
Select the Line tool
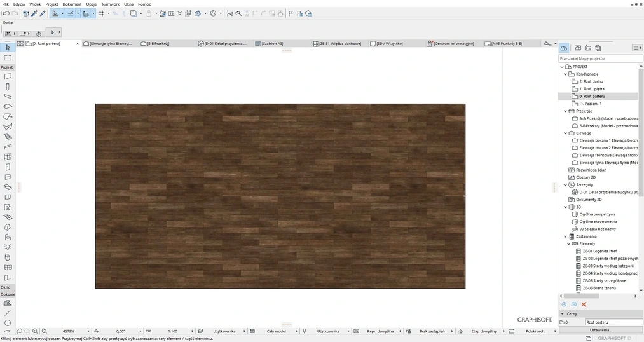8,313
